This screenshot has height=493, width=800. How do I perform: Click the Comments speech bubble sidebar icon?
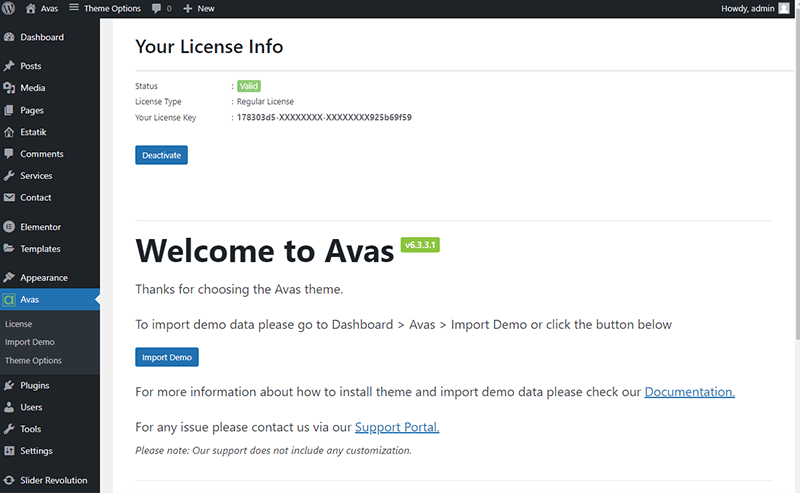(9, 154)
